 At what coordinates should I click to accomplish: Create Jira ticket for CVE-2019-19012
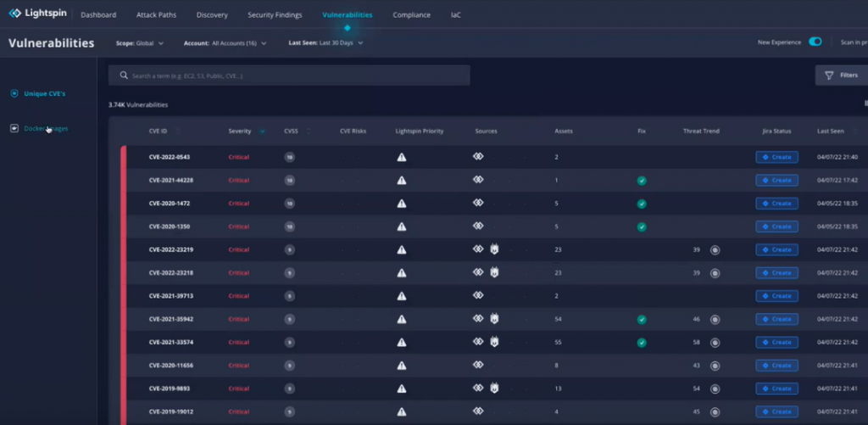(x=776, y=411)
